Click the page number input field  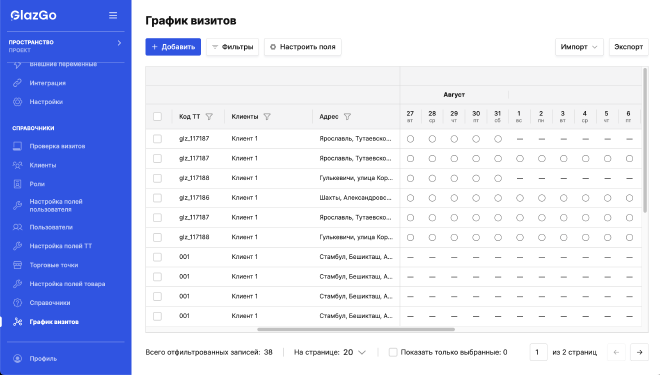538,352
